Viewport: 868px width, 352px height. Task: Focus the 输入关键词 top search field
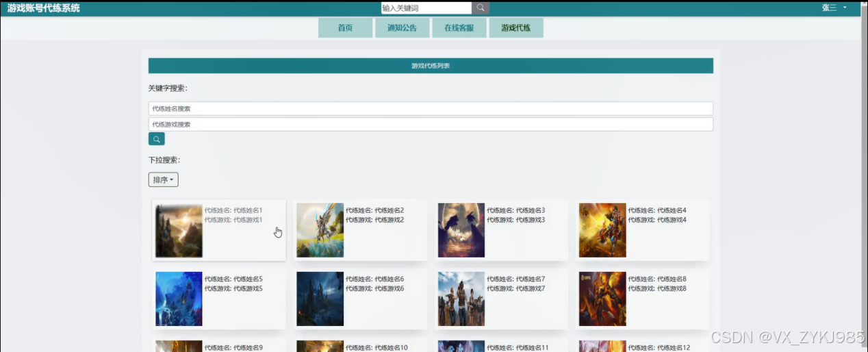click(426, 8)
